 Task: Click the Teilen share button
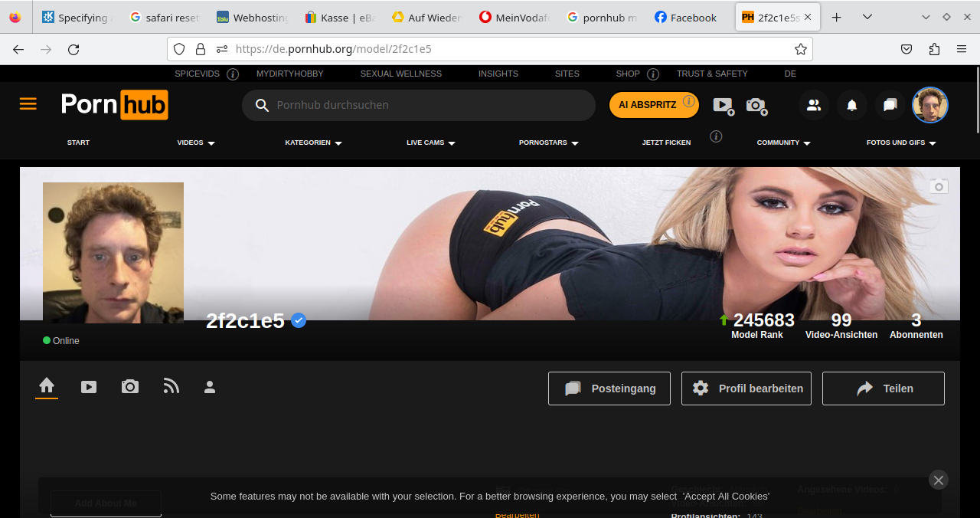tap(883, 388)
